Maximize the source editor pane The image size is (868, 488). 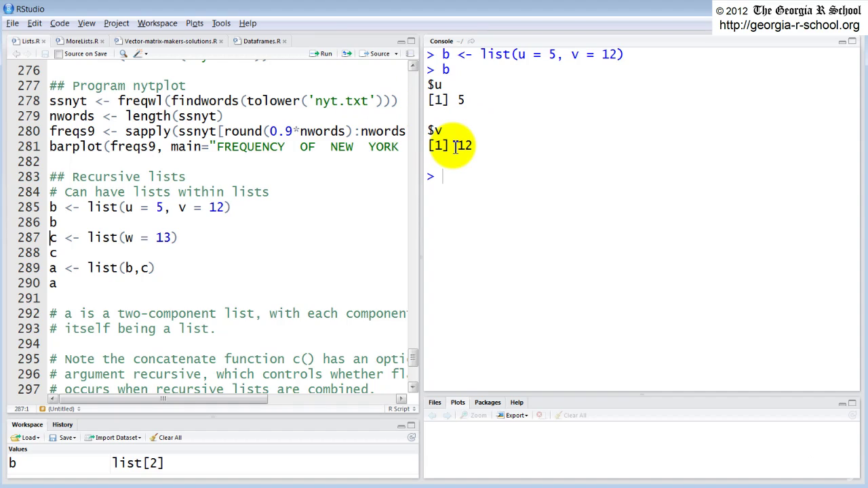pyautogui.click(x=411, y=41)
